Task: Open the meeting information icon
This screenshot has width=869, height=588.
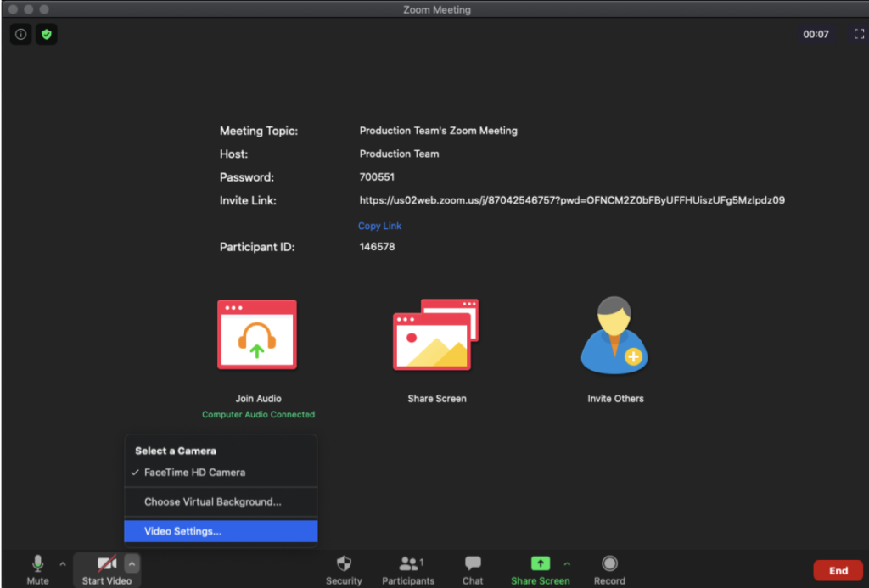Action: (x=20, y=34)
